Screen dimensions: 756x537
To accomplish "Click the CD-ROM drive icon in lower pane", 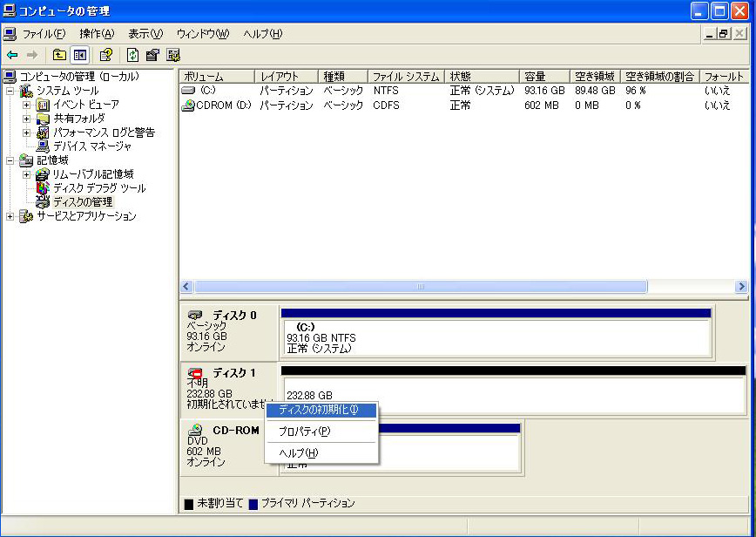I will click(196, 430).
